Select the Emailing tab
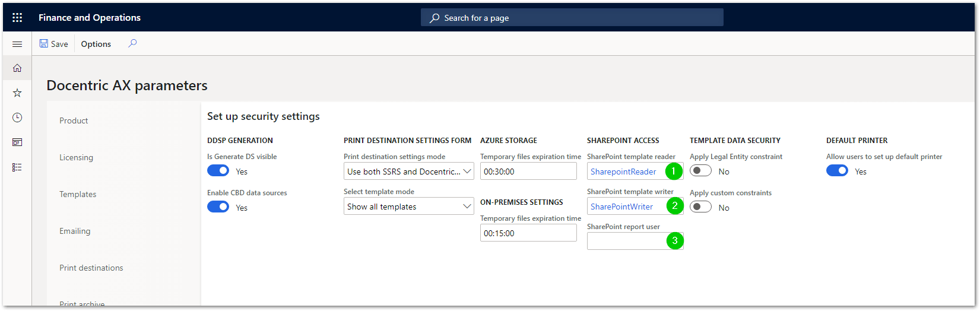 pyautogui.click(x=75, y=231)
